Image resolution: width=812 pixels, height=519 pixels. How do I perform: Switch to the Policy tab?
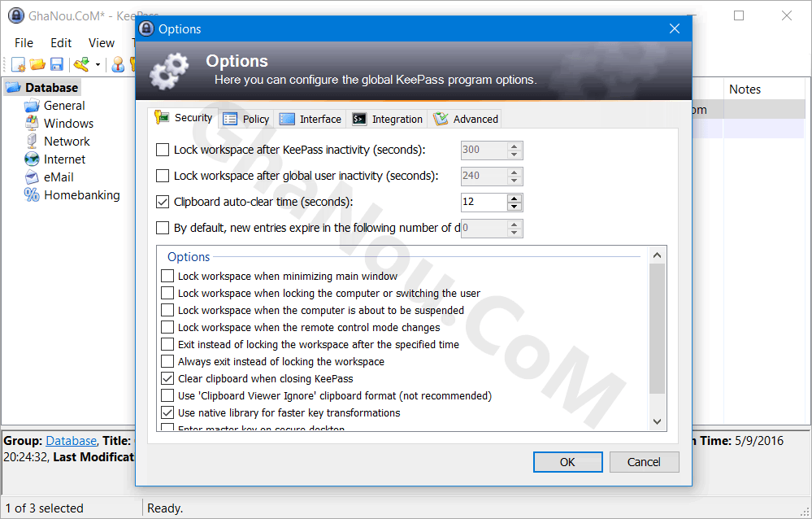click(246, 120)
